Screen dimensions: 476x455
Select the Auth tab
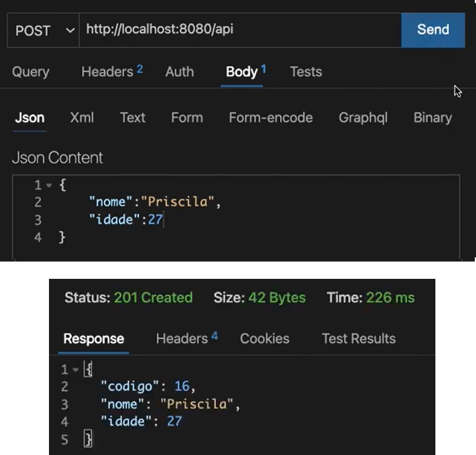[x=179, y=72]
